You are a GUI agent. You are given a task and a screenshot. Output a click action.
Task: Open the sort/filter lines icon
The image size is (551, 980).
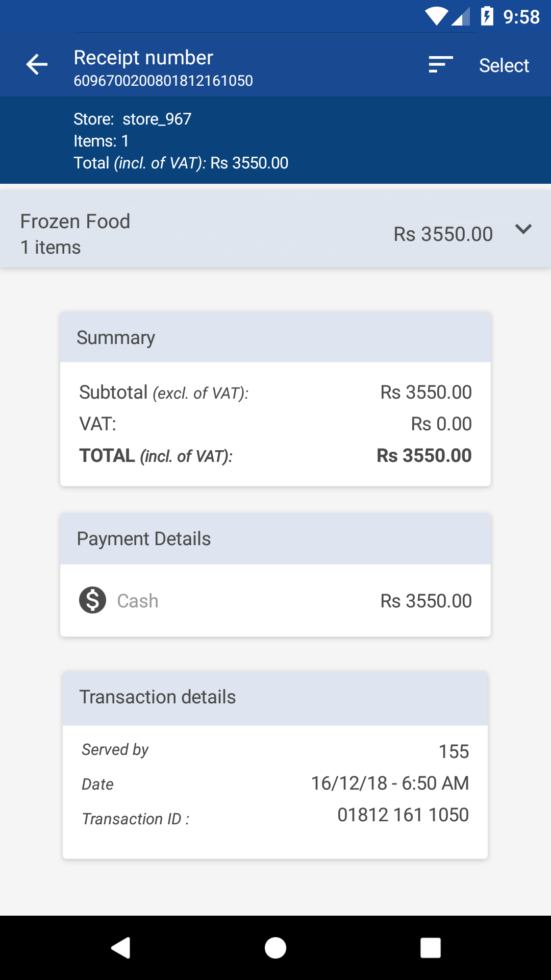[x=441, y=64]
